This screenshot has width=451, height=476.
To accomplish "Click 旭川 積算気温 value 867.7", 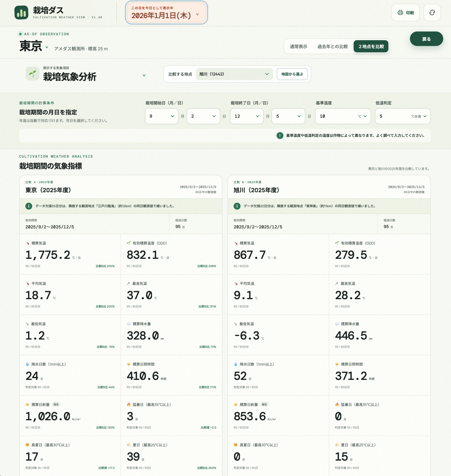I will coord(249,255).
